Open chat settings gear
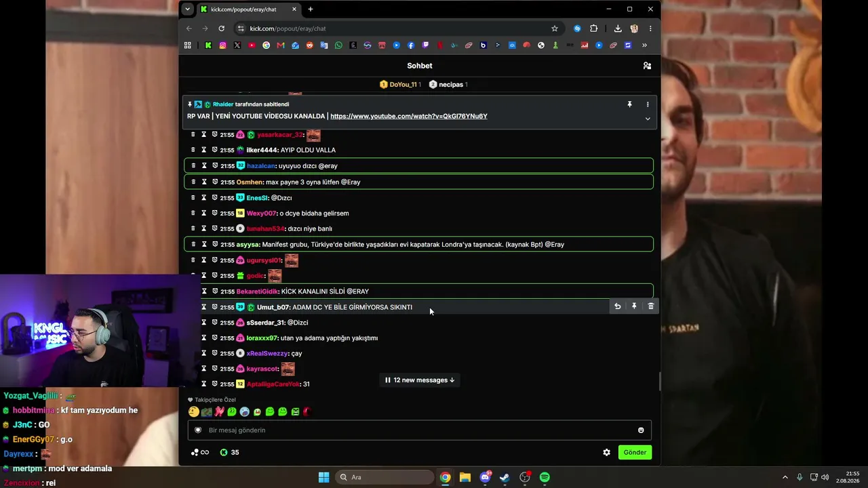This screenshot has height=488, width=868. (607, 453)
